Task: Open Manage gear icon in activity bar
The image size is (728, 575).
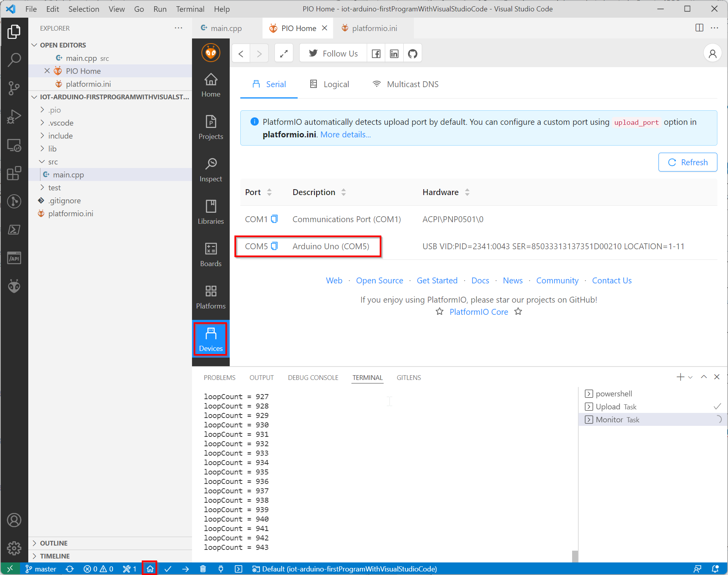Action: coord(14,548)
